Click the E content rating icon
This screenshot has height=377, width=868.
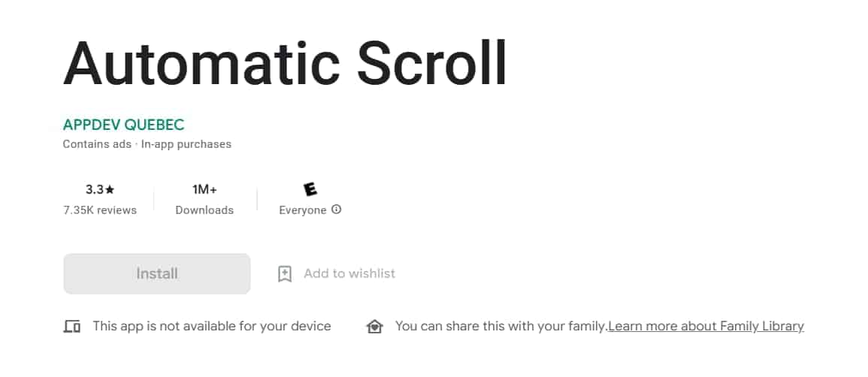pyautogui.click(x=310, y=189)
